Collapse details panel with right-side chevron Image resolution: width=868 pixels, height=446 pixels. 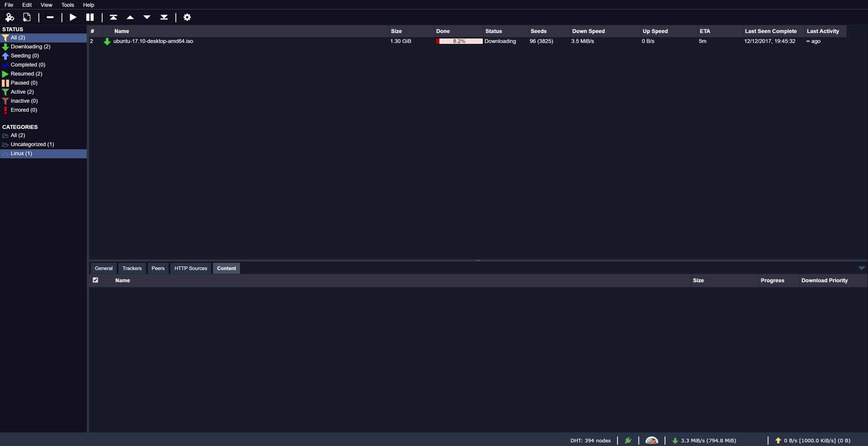pyautogui.click(x=862, y=268)
